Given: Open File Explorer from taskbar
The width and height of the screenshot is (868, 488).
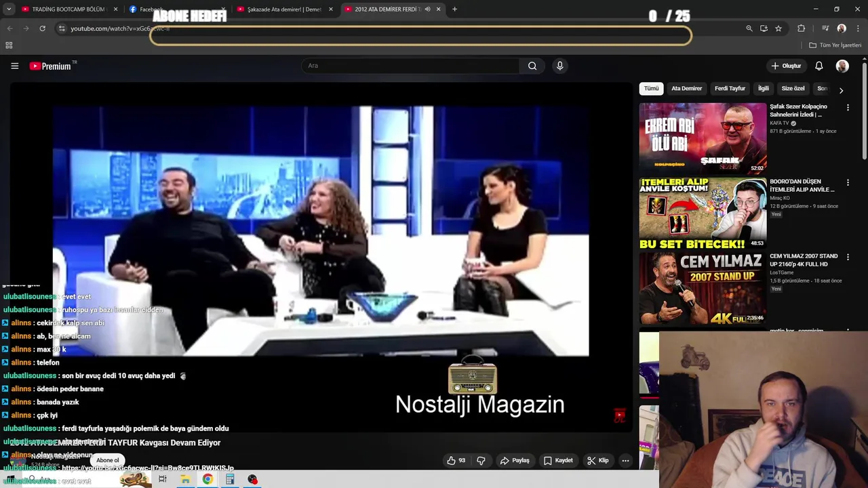Looking at the screenshot, I should pos(185,479).
